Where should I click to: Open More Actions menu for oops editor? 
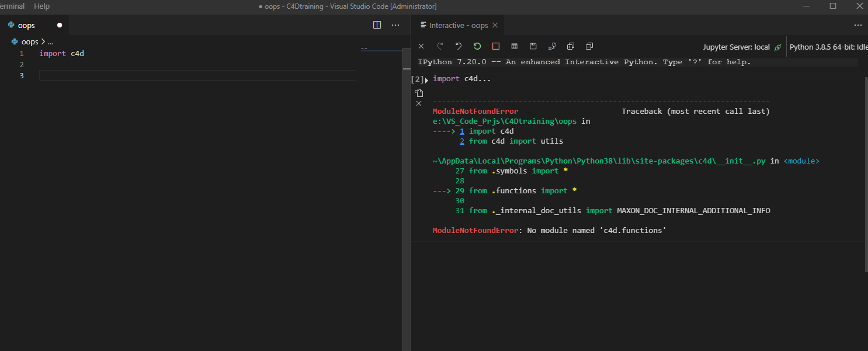click(395, 25)
